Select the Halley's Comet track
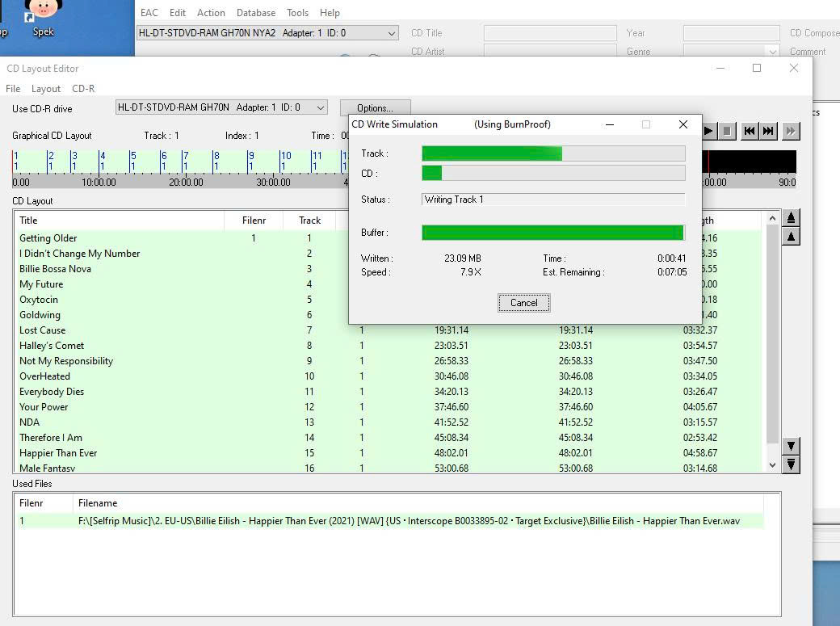Image resolution: width=840 pixels, height=626 pixels. 389,346
